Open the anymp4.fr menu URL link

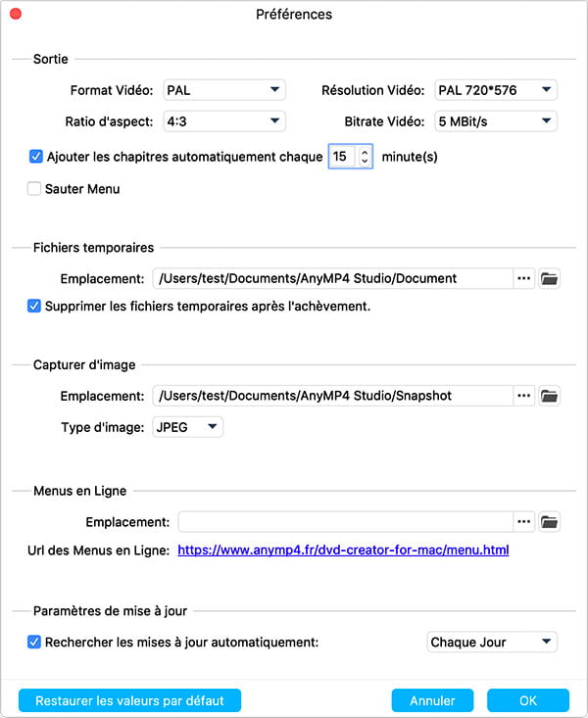[343, 550]
